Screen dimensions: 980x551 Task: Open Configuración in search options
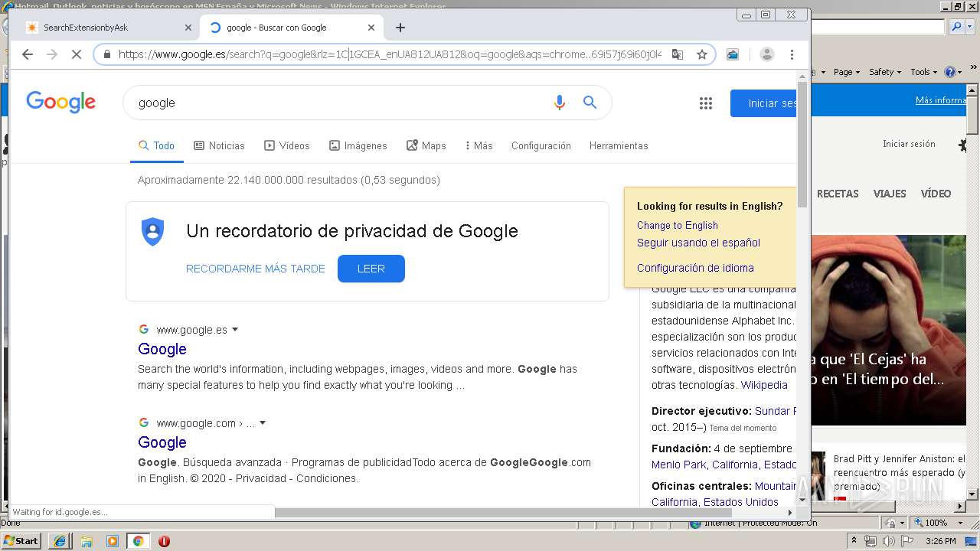[x=541, y=145]
